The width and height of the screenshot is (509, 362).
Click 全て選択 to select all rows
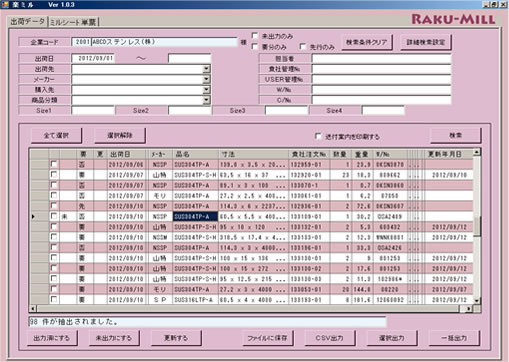click(x=56, y=135)
